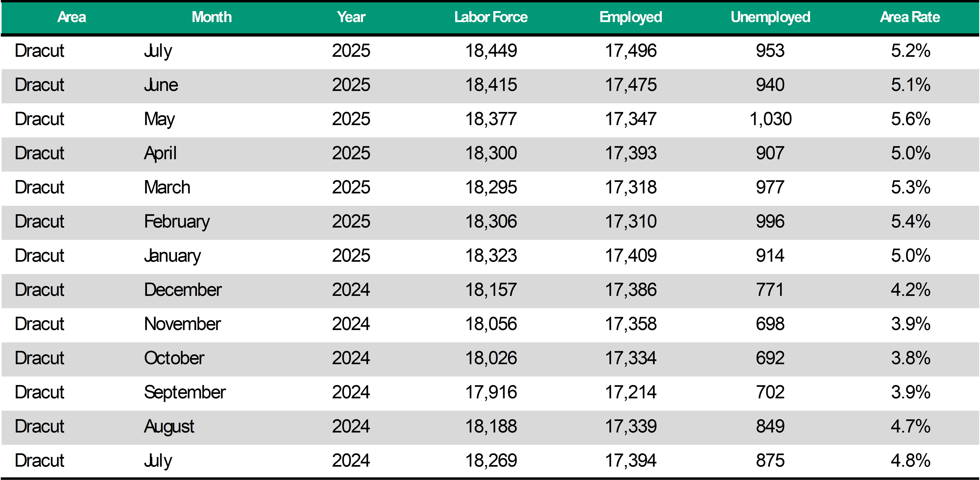
Task: Select the area rate 3.8% cell
Action: pos(910,358)
